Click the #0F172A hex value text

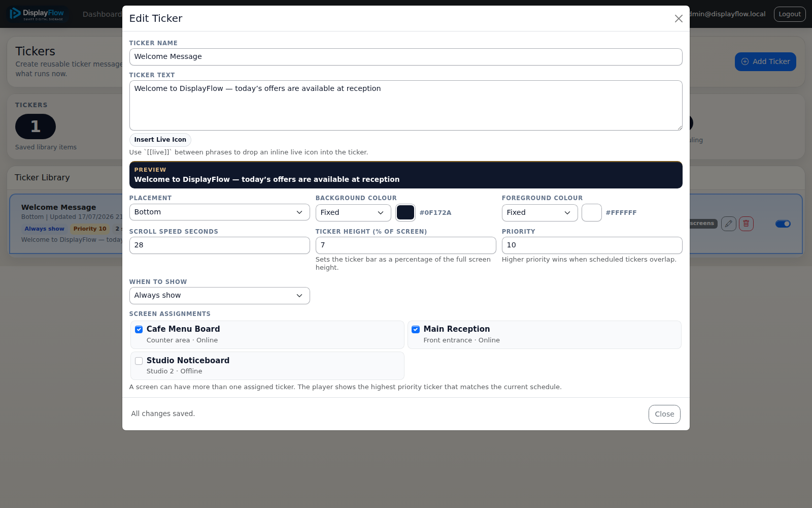(435, 213)
